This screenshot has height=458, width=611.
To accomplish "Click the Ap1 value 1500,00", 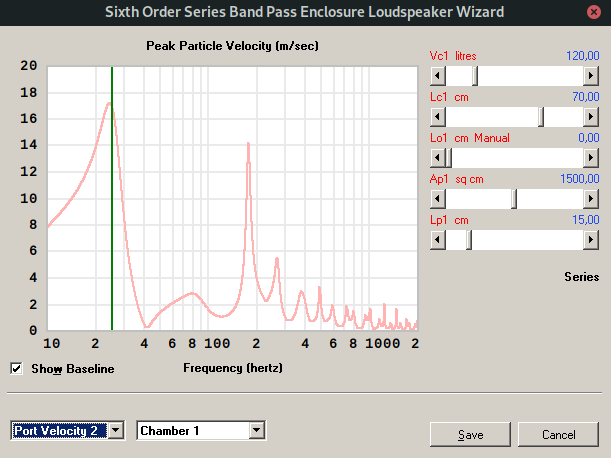I will (579, 179).
